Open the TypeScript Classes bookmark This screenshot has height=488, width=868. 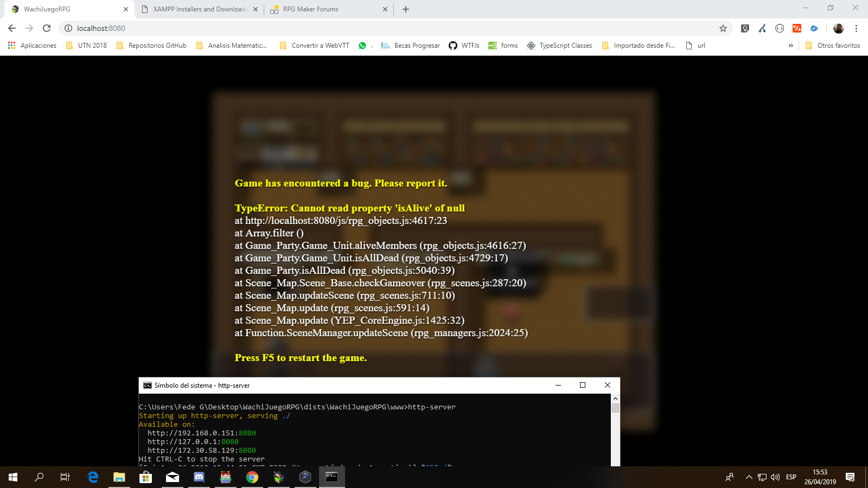[x=559, y=46]
